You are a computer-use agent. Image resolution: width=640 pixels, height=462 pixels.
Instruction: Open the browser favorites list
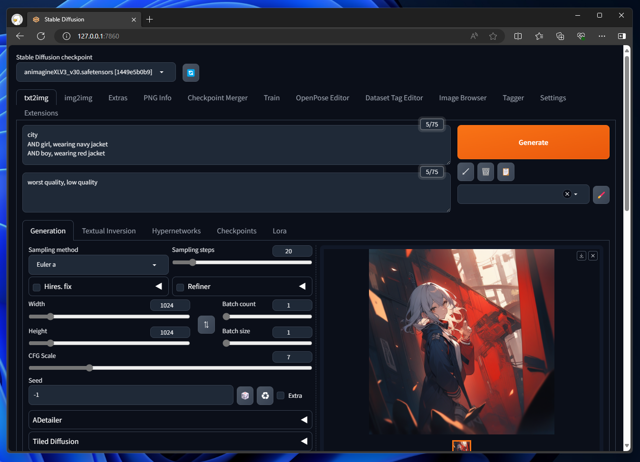(539, 36)
